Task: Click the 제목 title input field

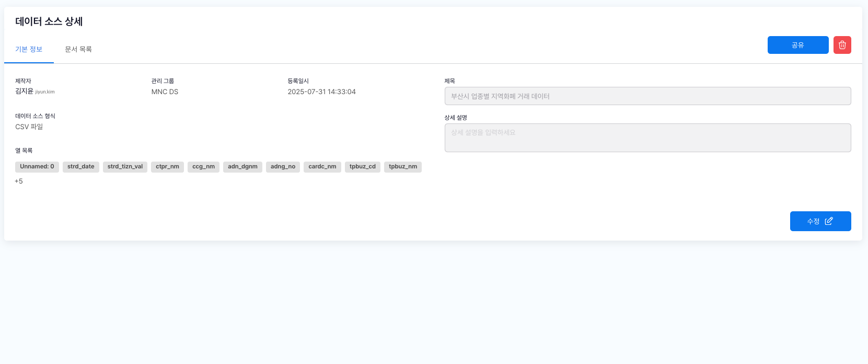Action: pos(647,96)
